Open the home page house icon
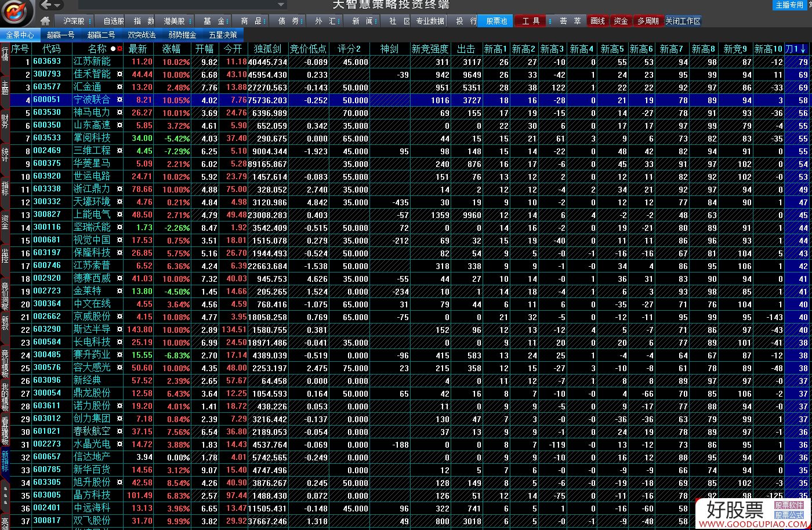Image resolution: width=812 pixels, height=530 pixels. (45, 21)
